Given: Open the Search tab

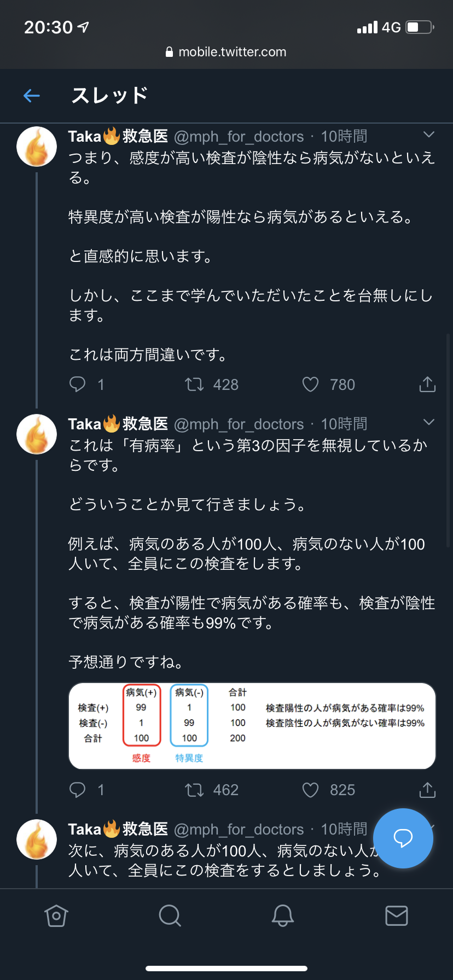Looking at the screenshot, I should coord(170,915).
